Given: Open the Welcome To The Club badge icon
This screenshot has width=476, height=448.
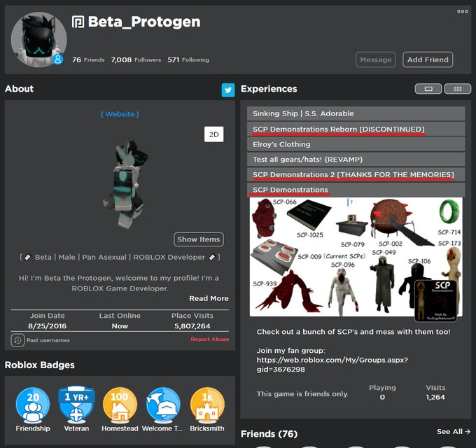Looking at the screenshot, I should pyautogui.click(x=163, y=405).
